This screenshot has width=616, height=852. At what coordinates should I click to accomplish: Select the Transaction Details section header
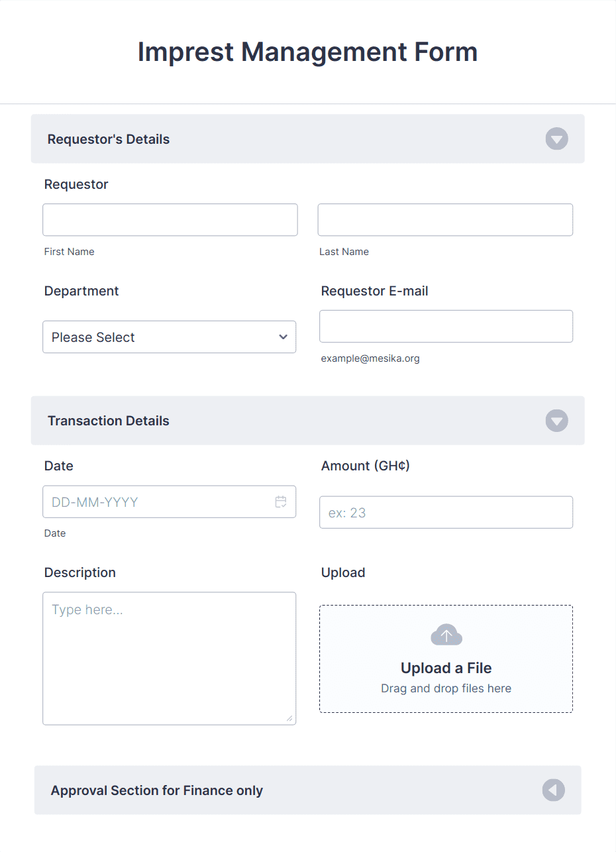(x=108, y=421)
